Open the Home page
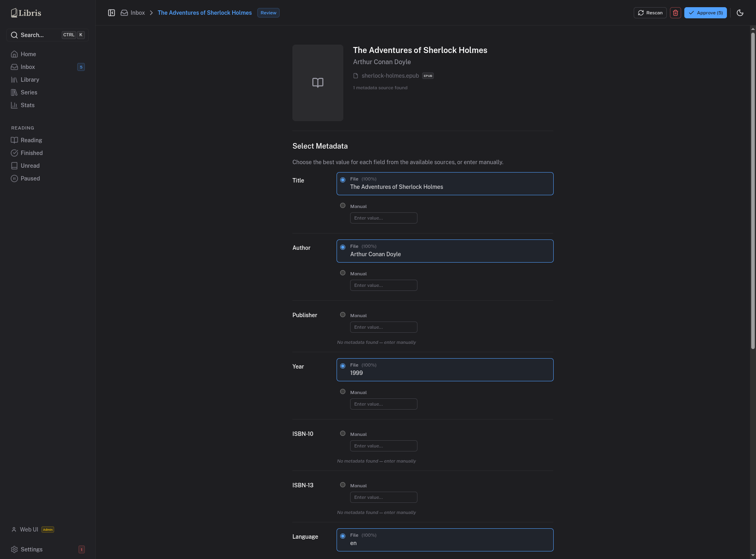The width and height of the screenshot is (756, 559). tap(47, 54)
